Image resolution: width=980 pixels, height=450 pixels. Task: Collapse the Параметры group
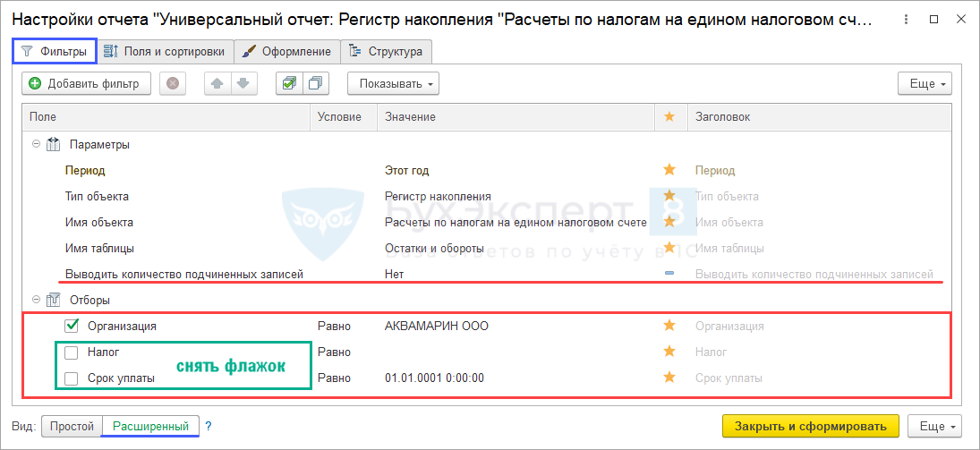click(36, 144)
